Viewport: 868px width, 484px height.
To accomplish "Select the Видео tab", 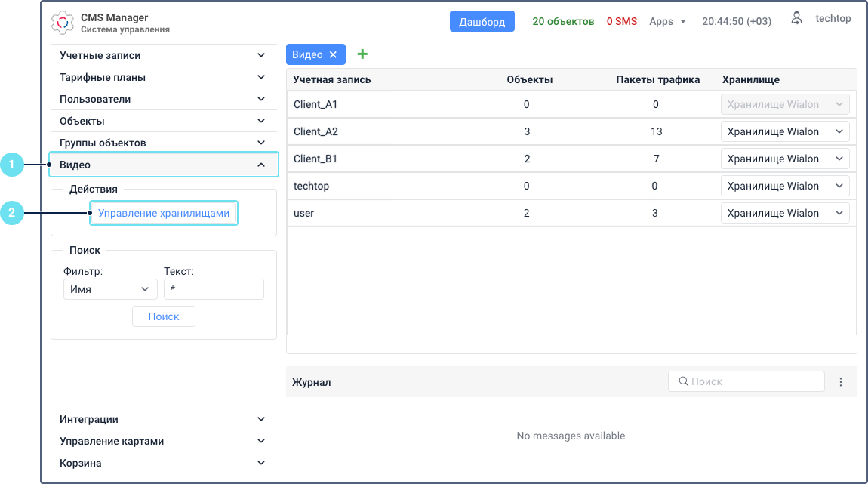I will (x=309, y=54).
